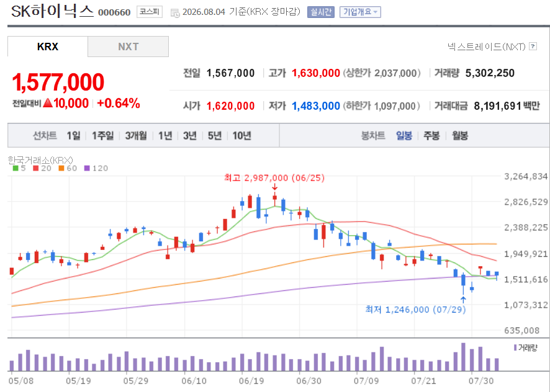Select the 3개월 line chart period
This screenshot has height=392, width=550.
click(x=136, y=135)
